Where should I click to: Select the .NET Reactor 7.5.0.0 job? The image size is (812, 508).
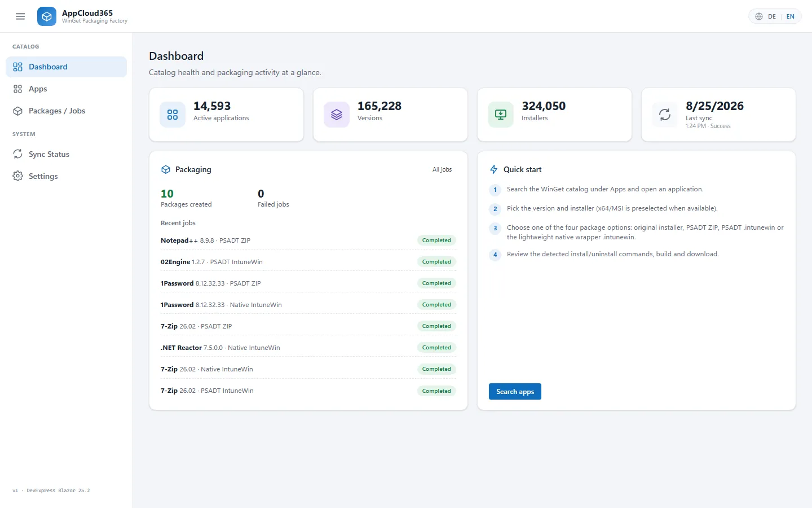(x=308, y=348)
